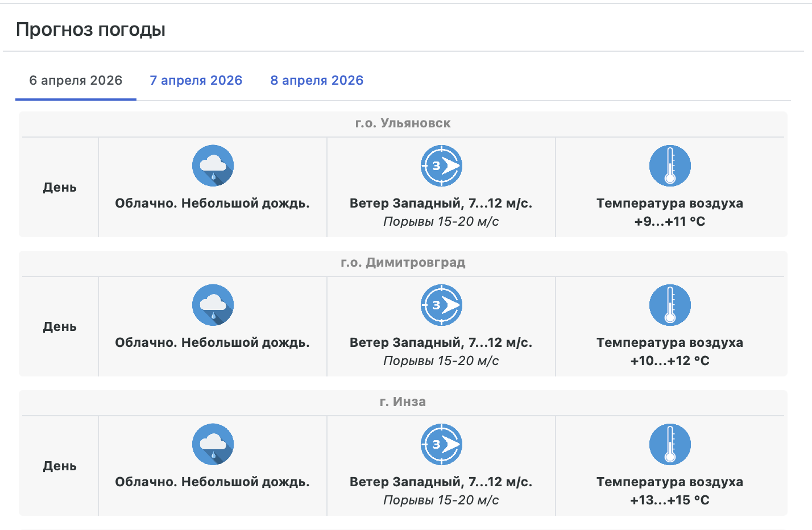Click the rain cloud icon for Инза
Image resolution: width=812 pixels, height=530 pixels.
213,444
